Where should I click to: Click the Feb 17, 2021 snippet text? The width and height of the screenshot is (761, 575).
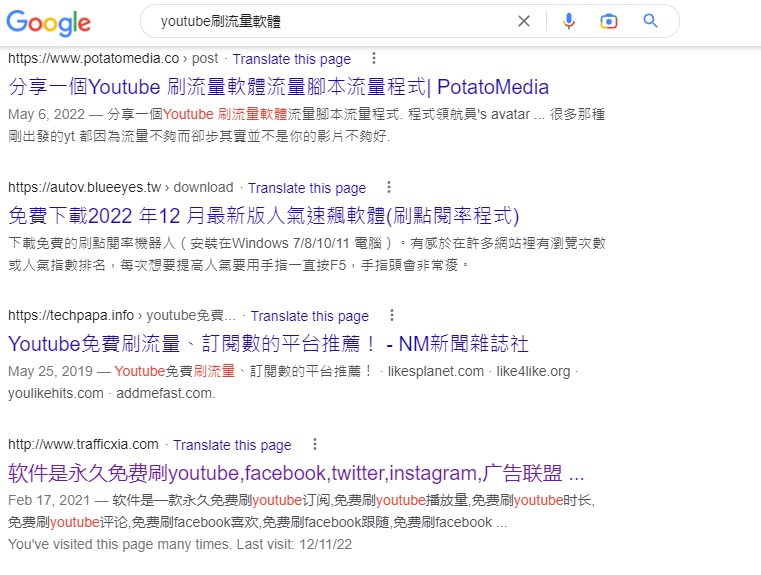(301, 500)
